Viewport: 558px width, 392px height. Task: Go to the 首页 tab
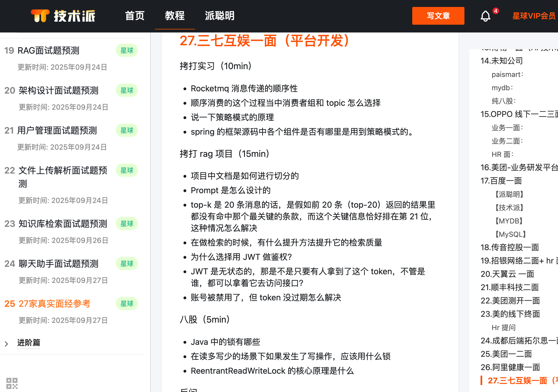(135, 16)
